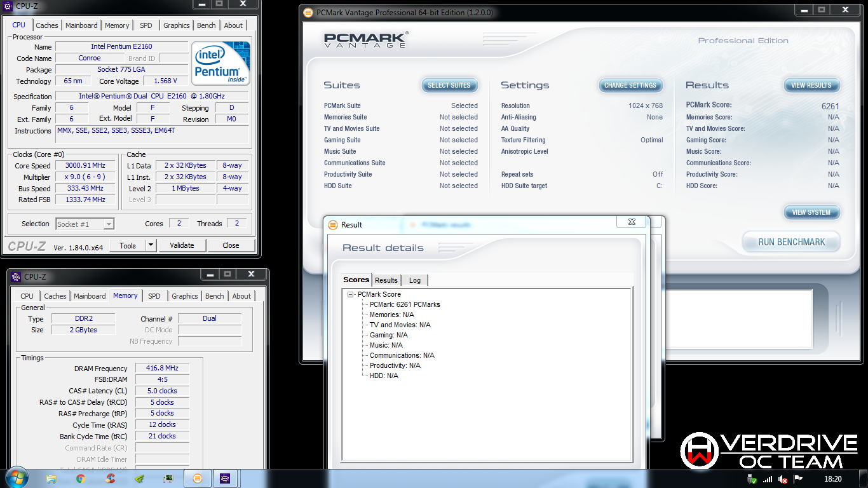Viewport: 868px width, 488px height.
Task: Select the HDD: N/A tree row
Action: pyautogui.click(x=384, y=376)
